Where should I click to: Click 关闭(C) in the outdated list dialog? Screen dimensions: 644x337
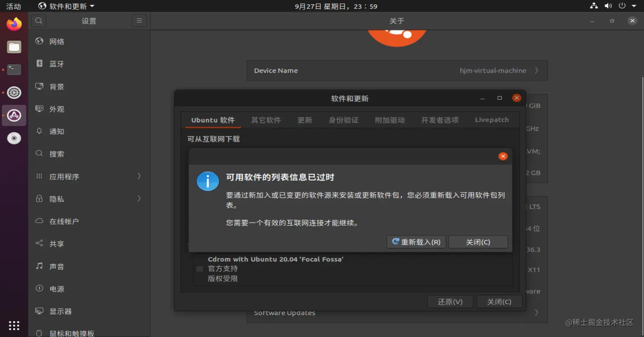pos(478,242)
